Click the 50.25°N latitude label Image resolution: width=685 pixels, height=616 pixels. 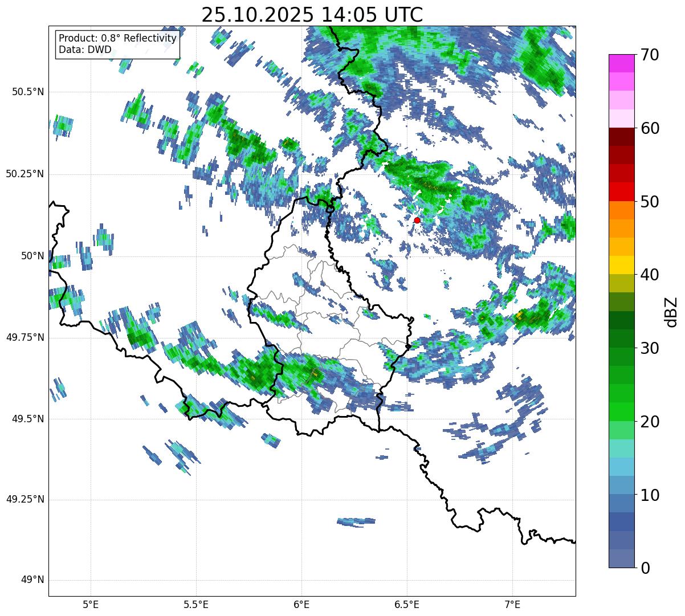(25, 174)
